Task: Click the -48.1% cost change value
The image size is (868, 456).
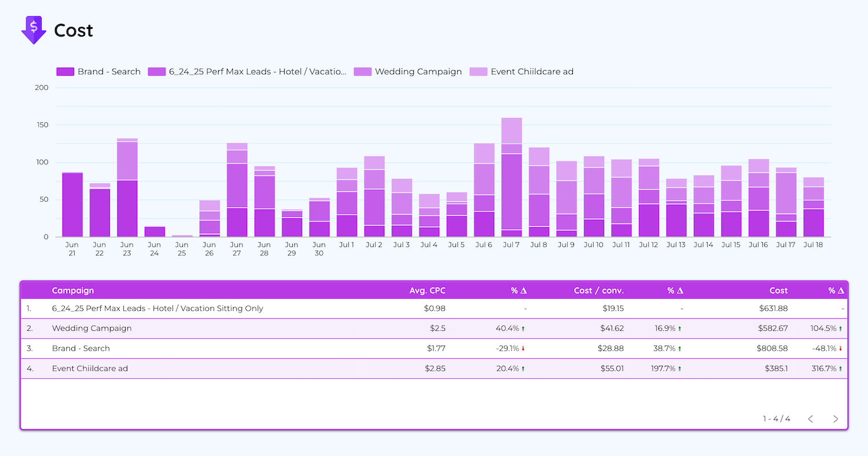Action: point(823,348)
